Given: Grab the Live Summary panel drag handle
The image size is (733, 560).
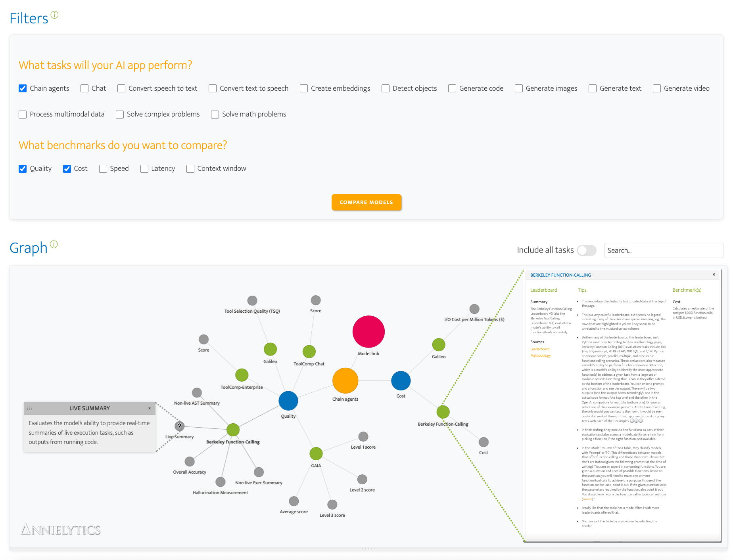Looking at the screenshot, I should [x=29, y=408].
